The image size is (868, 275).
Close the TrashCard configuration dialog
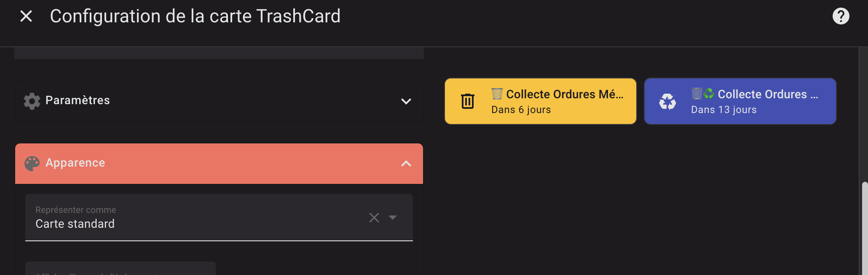[26, 16]
